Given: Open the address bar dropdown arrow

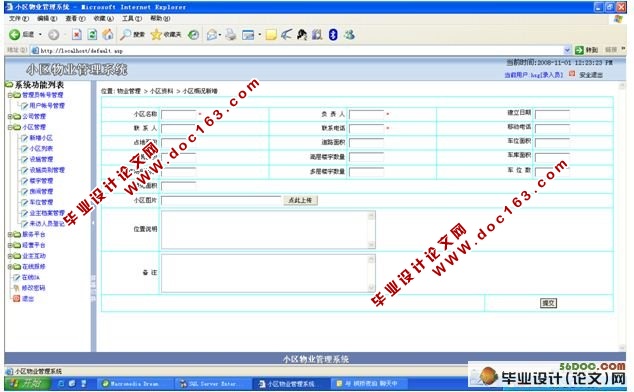Looking at the screenshot, I should (567, 50).
